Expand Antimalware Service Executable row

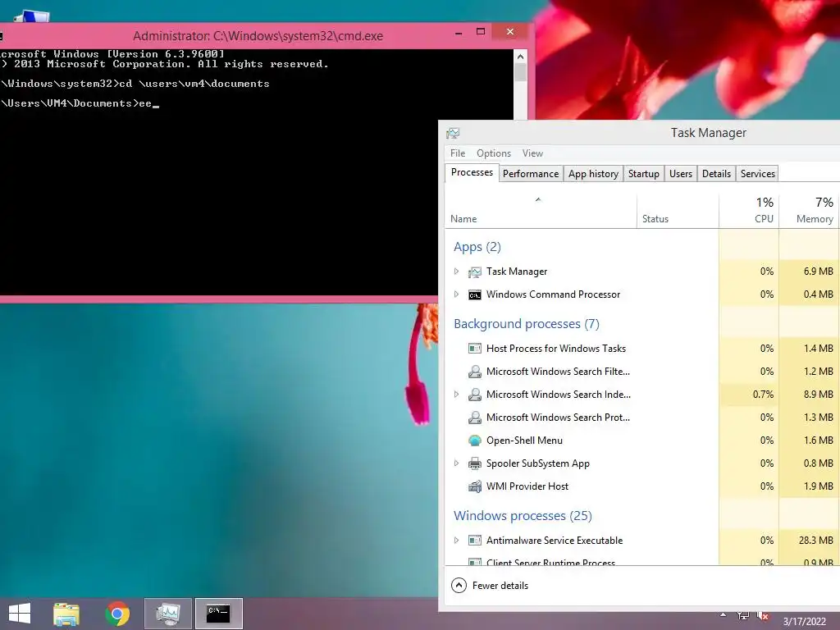point(456,541)
